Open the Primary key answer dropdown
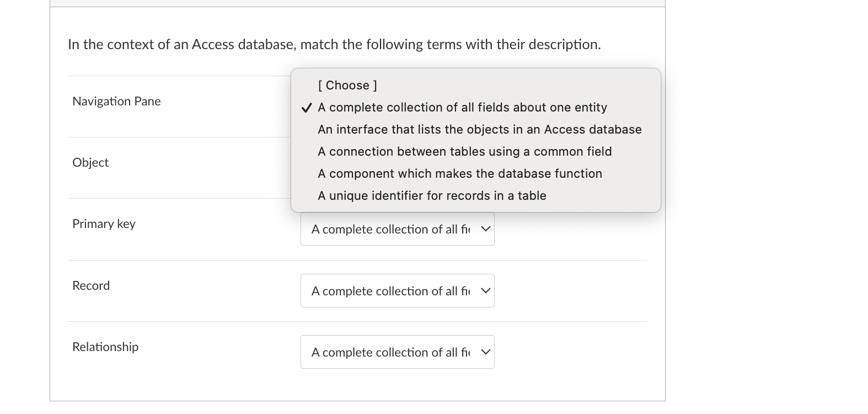868x414 pixels. pos(397,229)
